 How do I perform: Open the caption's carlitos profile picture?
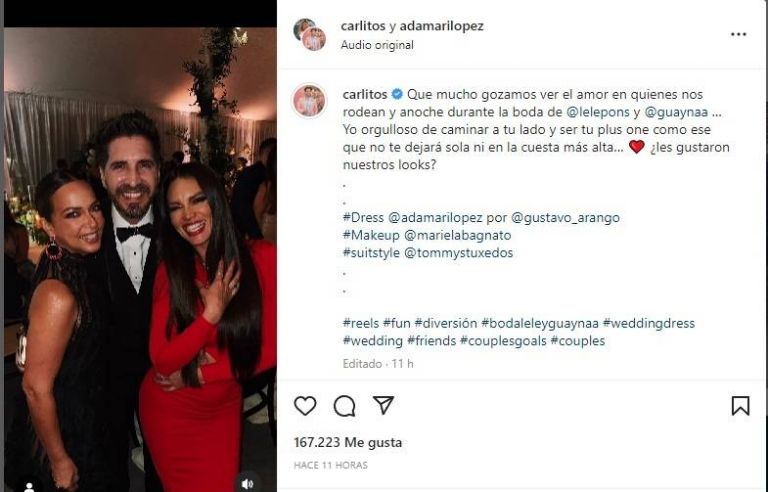pos(309,101)
